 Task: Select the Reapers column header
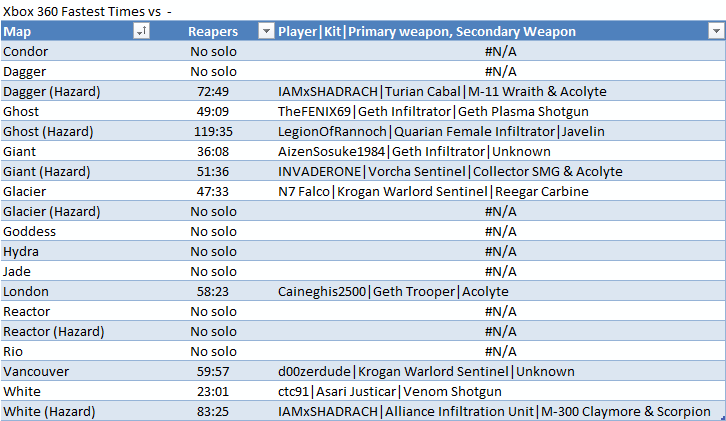pyautogui.click(x=213, y=31)
